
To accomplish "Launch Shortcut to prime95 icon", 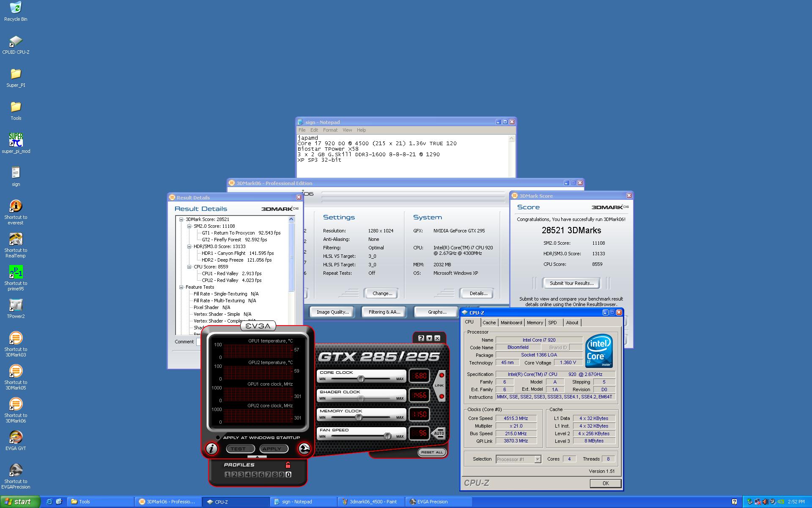I will pos(16,278).
